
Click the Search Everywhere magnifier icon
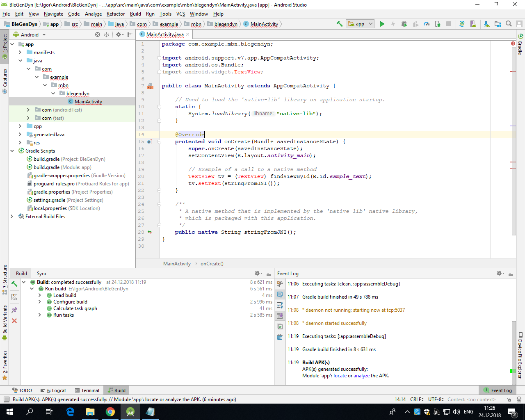point(509,24)
